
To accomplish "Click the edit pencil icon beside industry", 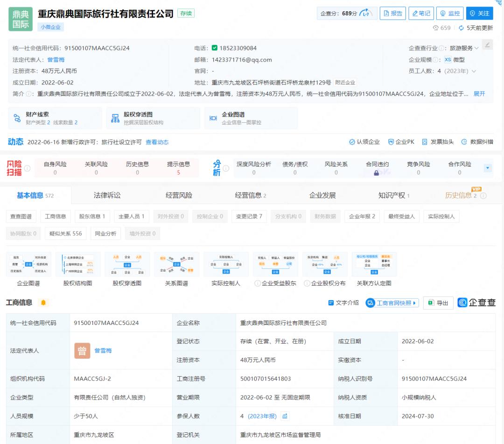I will pyautogui.click(x=487, y=45).
